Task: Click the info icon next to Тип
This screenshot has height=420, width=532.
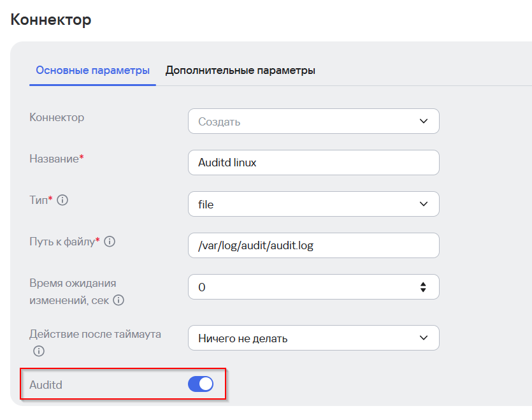Action: [x=62, y=200]
